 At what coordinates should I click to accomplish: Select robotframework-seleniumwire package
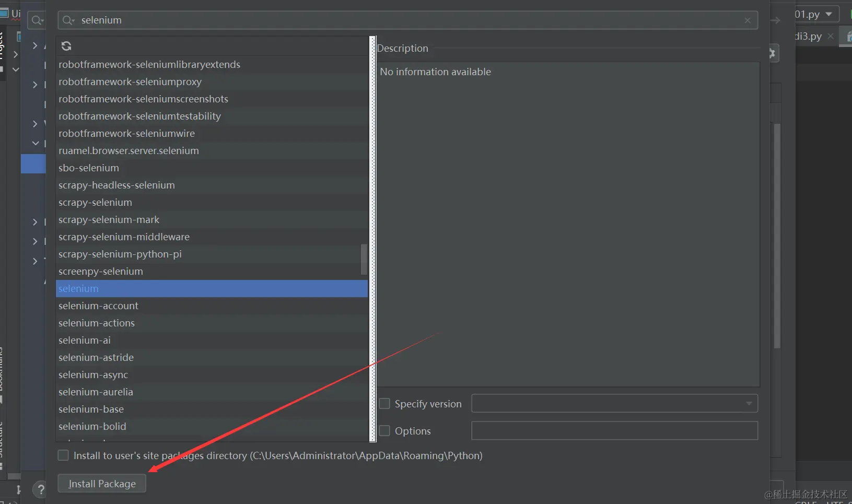[212, 133]
